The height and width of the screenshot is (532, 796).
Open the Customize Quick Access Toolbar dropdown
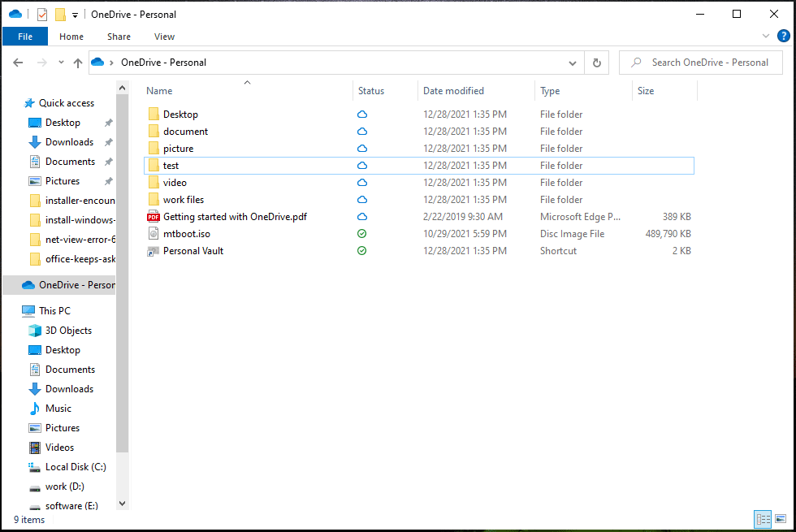click(75, 14)
